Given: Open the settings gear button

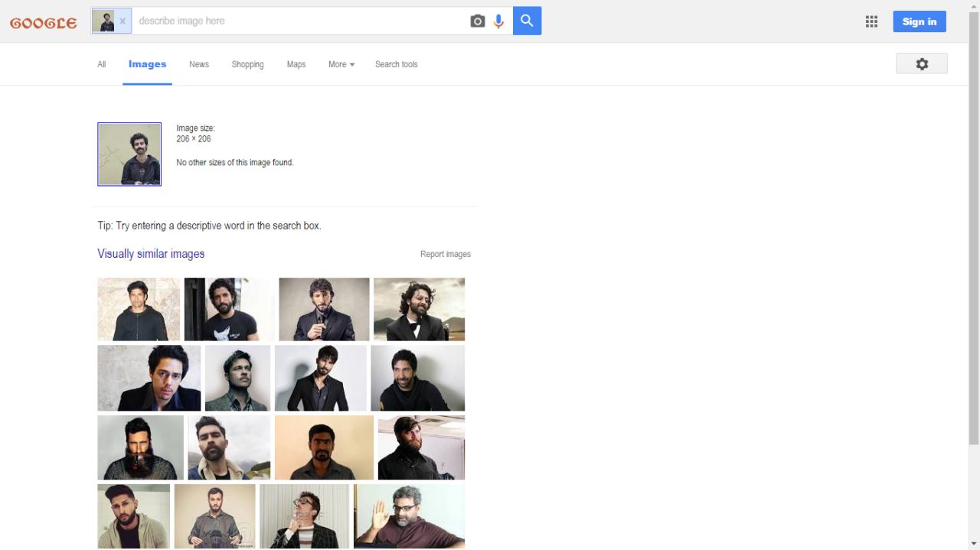Looking at the screenshot, I should pyautogui.click(x=921, y=64).
